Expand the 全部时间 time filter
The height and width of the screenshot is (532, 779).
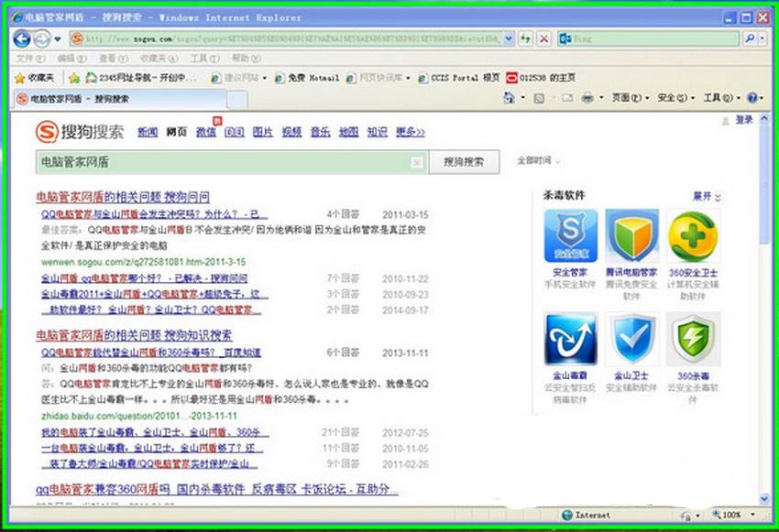537,161
